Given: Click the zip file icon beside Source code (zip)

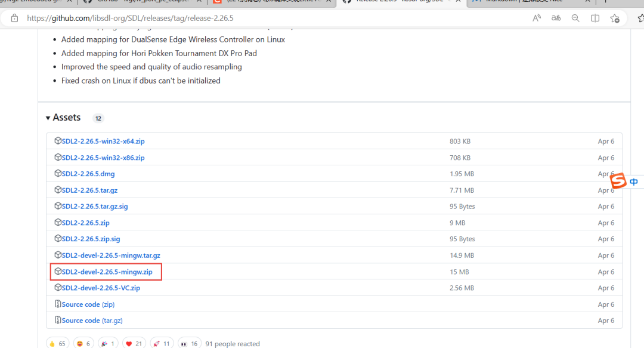Looking at the screenshot, I should [x=58, y=304].
